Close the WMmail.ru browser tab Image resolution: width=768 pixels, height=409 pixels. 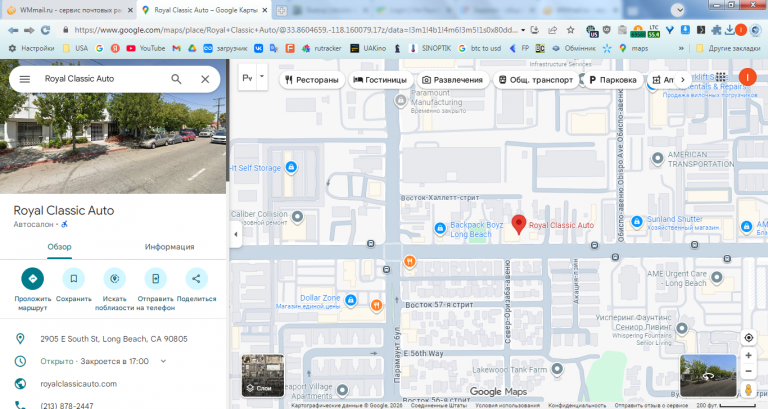pos(130,10)
